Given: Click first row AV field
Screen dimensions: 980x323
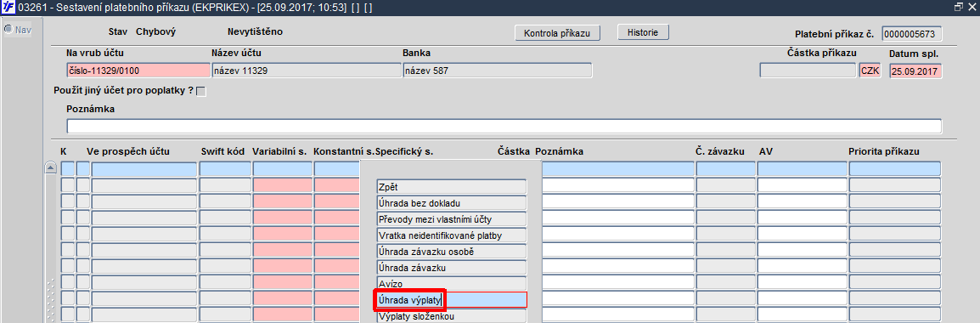Looking at the screenshot, I should (x=802, y=169).
